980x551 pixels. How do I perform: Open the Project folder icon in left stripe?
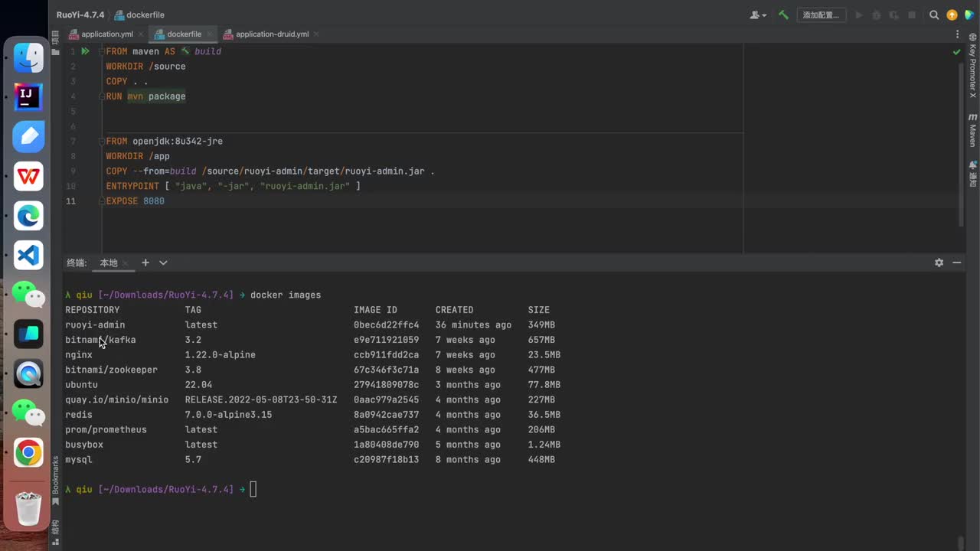pos(55,53)
